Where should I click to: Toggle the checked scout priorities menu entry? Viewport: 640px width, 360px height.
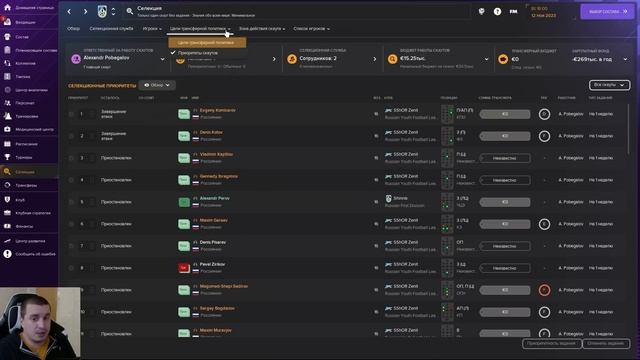[x=207, y=53]
